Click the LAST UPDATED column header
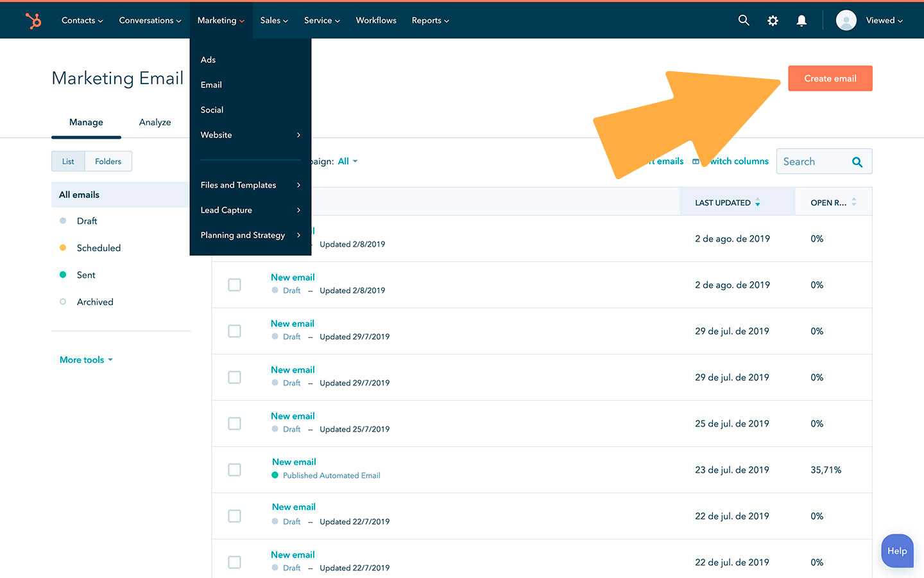Screen dimensions: 924x578 pos(737,202)
